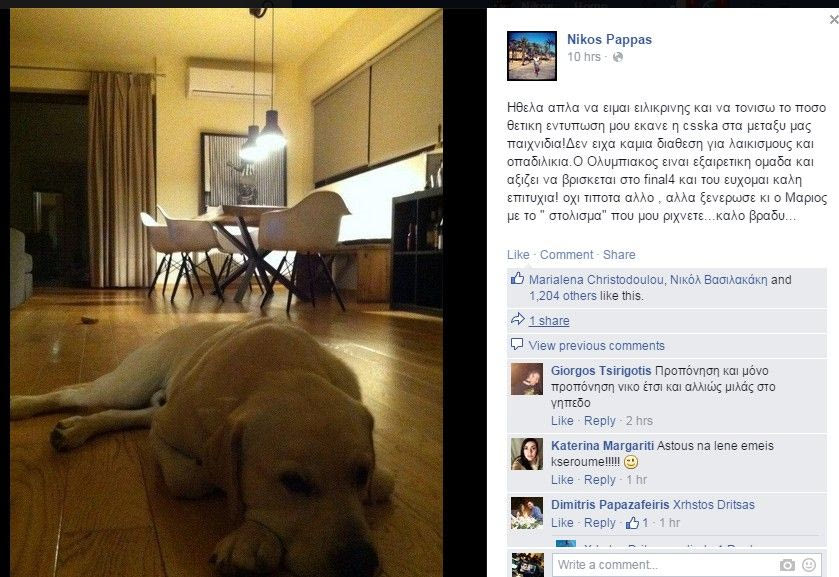The height and width of the screenshot is (577, 839).
Task: Open the 1 share link
Action: (549, 321)
